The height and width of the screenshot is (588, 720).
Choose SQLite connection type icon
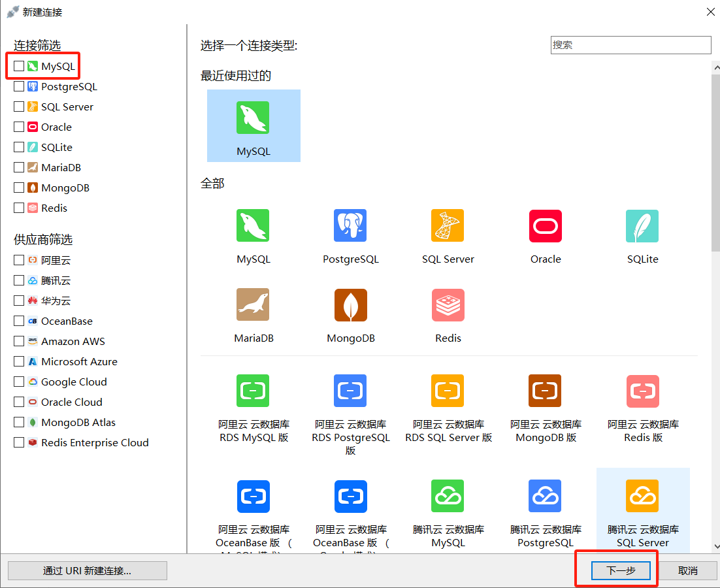642,225
